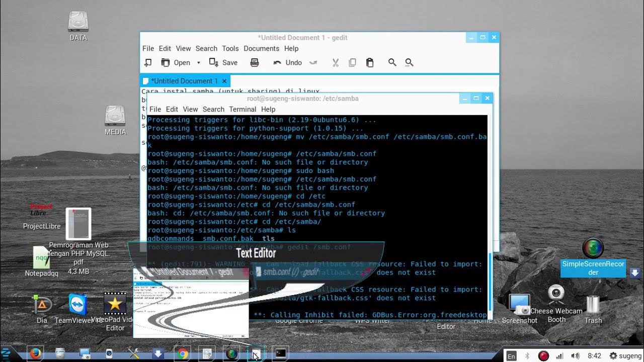Launch Cheese Webcam Booth desktop icon
This screenshot has width=644, height=362.
point(556,304)
